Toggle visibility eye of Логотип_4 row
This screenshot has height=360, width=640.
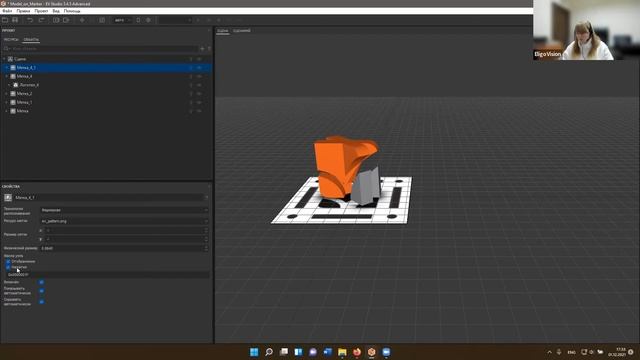point(199,85)
